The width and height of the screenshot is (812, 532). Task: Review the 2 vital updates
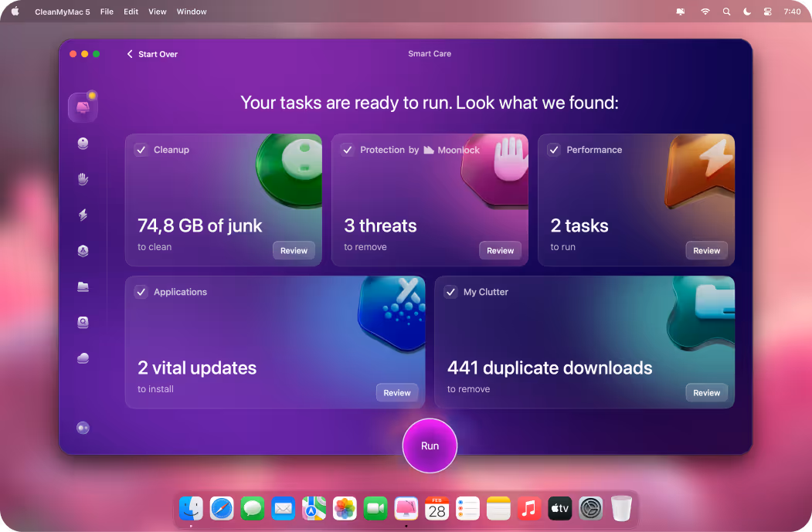click(396, 393)
